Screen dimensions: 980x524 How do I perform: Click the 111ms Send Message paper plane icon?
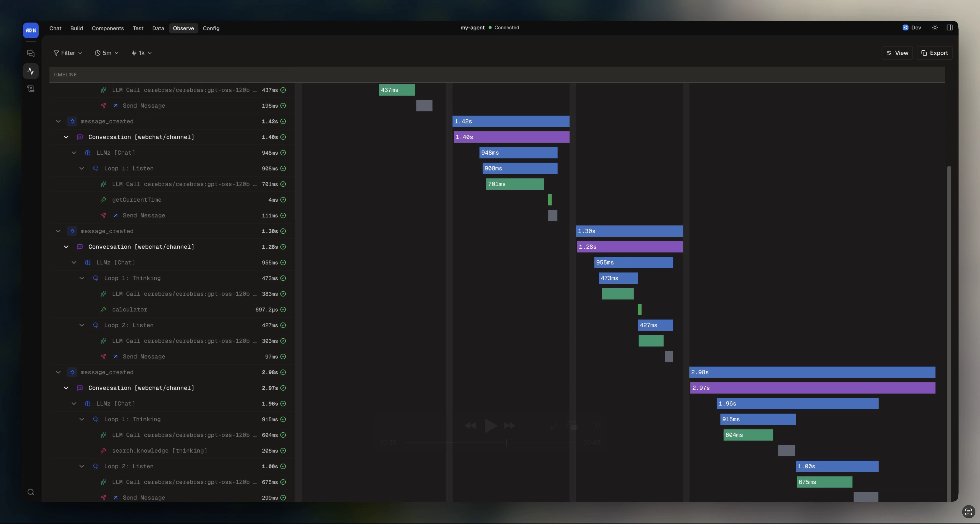pyautogui.click(x=103, y=215)
